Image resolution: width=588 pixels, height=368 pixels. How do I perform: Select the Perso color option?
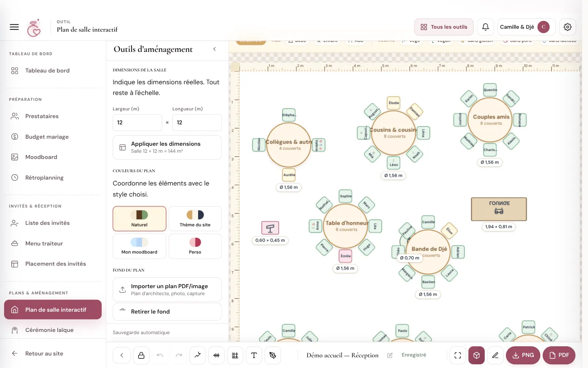click(x=195, y=246)
